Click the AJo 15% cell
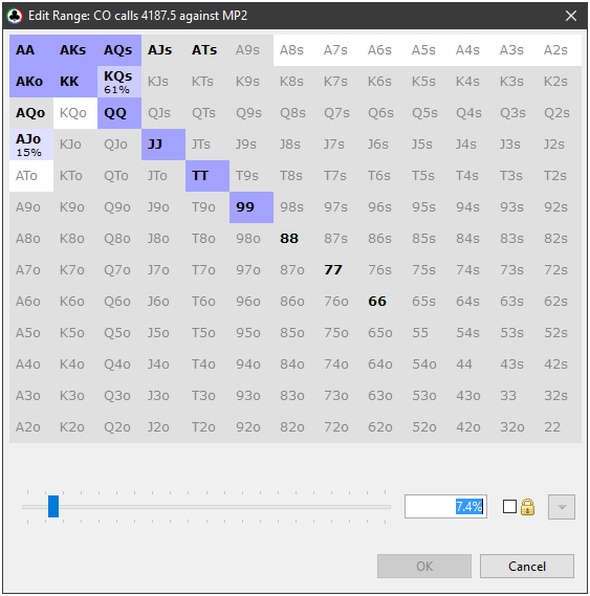 coord(32,144)
